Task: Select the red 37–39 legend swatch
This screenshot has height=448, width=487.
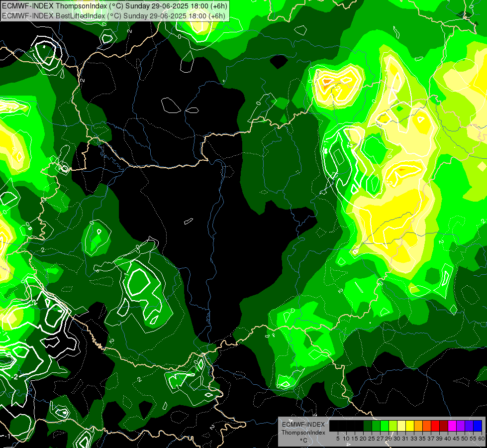Action: coord(435,426)
